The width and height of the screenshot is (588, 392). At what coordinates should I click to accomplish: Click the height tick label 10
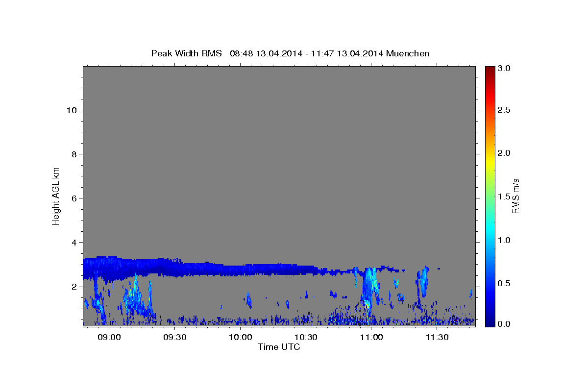coord(71,110)
